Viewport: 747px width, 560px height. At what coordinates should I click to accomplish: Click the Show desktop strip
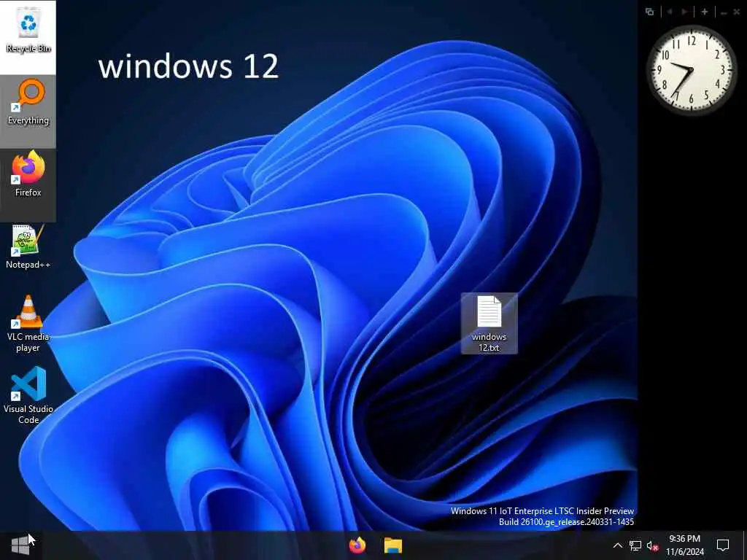click(745, 545)
